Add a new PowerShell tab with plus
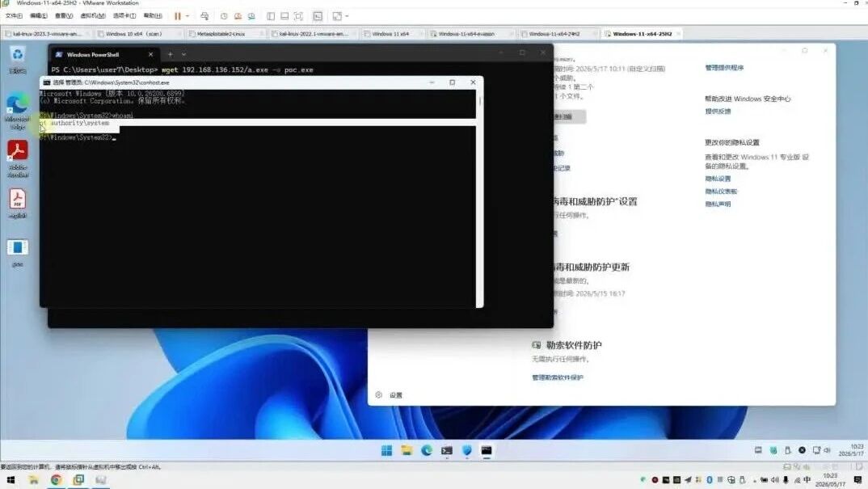This screenshot has height=489, width=868. [170, 54]
